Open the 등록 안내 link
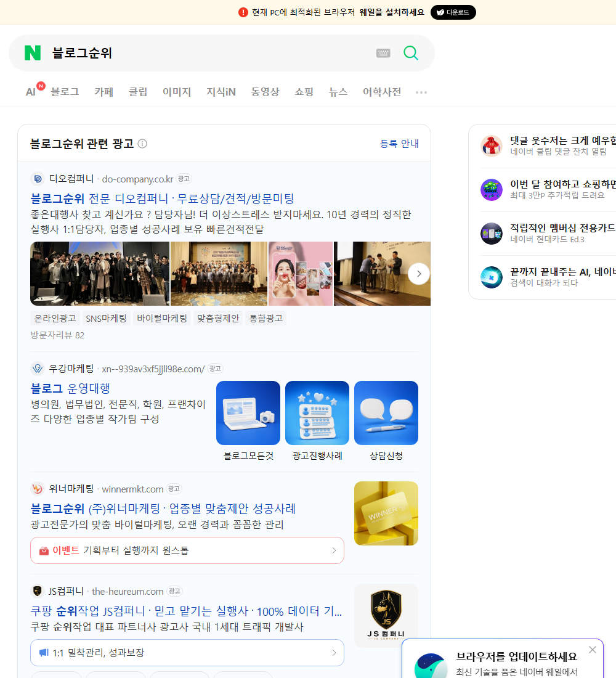Image resolution: width=616 pixels, height=678 pixels. [x=399, y=144]
